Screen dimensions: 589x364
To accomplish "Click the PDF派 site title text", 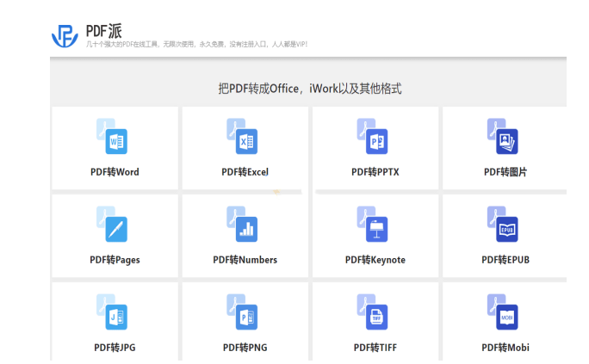I will [109, 28].
